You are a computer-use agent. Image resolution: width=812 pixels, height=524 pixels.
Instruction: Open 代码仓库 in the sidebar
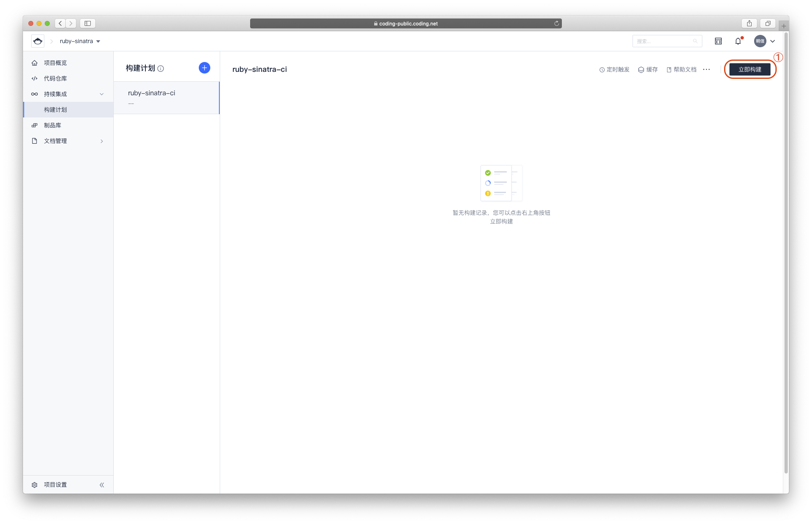[55, 78]
